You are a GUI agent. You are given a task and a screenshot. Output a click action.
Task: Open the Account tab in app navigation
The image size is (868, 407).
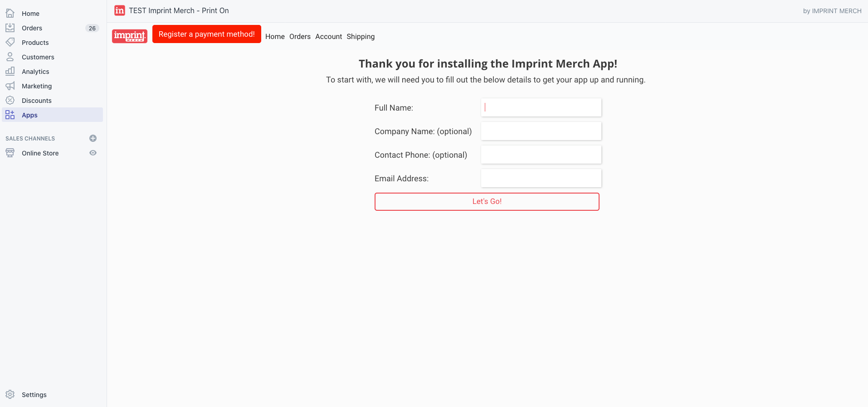328,37
